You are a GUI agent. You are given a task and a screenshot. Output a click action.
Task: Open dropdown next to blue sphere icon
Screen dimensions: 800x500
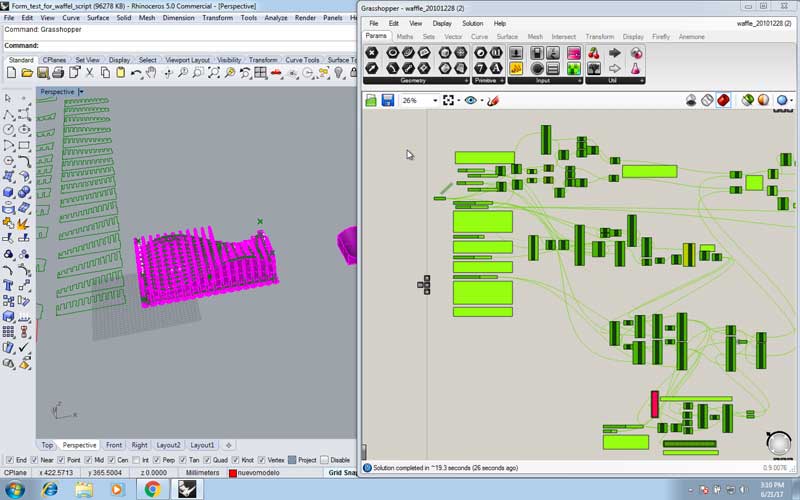(791, 101)
